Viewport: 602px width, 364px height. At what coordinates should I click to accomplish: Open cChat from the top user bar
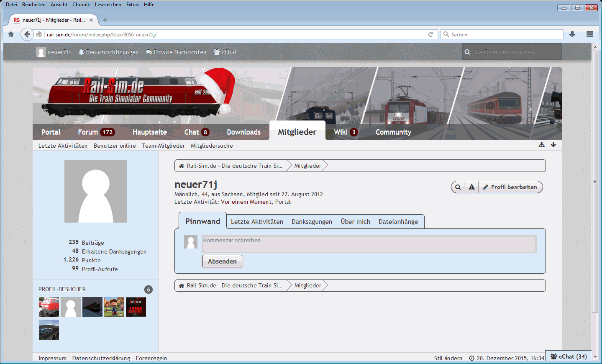coord(225,52)
